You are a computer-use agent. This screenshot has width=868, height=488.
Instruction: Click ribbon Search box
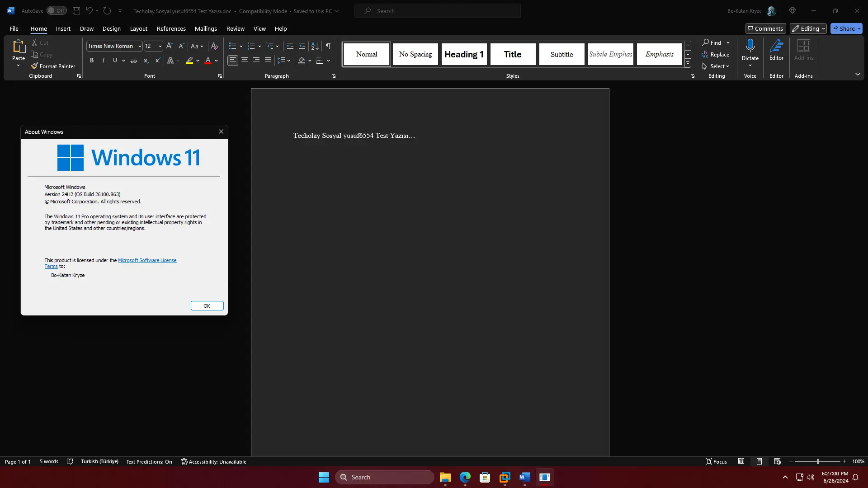[x=438, y=11]
